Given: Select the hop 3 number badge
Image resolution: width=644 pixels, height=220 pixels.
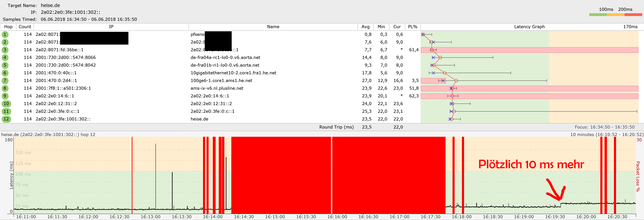Looking at the screenshot, I should 5,50.
